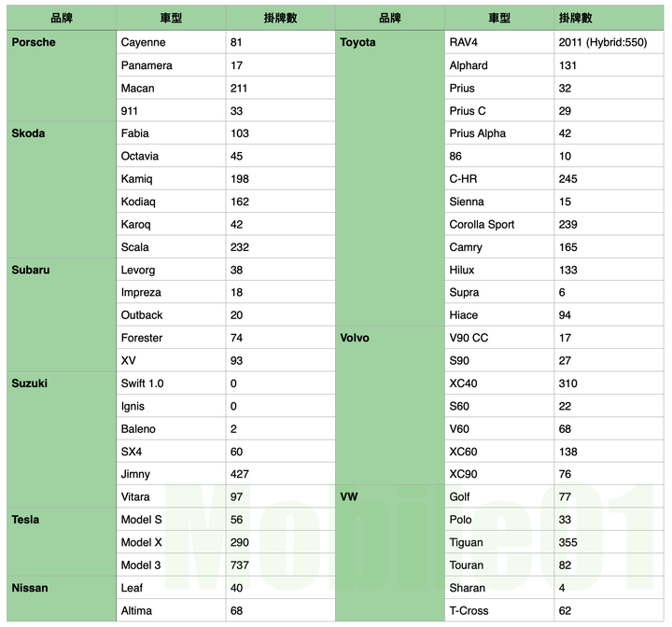The image size is (672, 627).
Task: Select the Nissan Leaf cell
Action: 171,588
